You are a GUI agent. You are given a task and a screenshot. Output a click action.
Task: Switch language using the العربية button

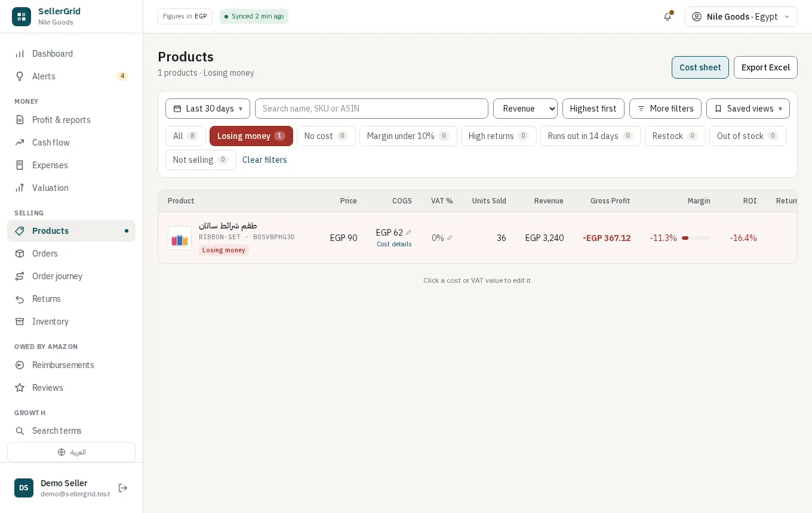[72, 452]
